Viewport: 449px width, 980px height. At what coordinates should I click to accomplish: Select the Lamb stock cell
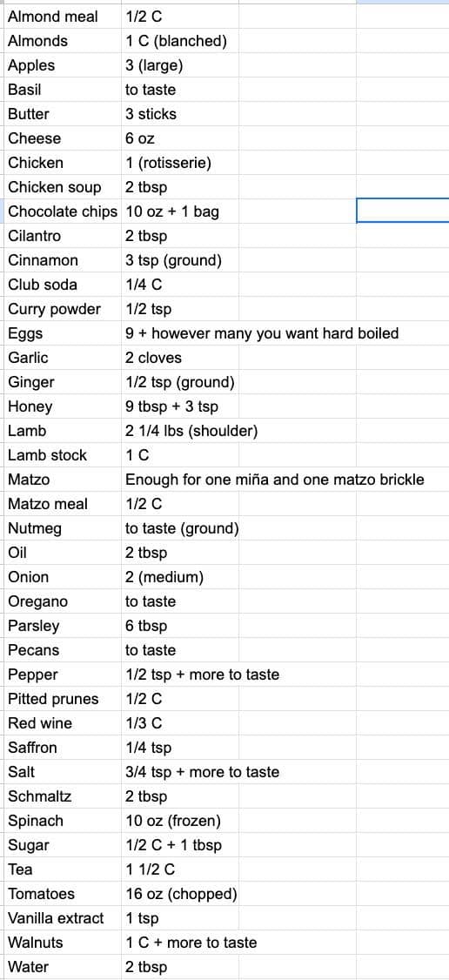coord(61,455)
